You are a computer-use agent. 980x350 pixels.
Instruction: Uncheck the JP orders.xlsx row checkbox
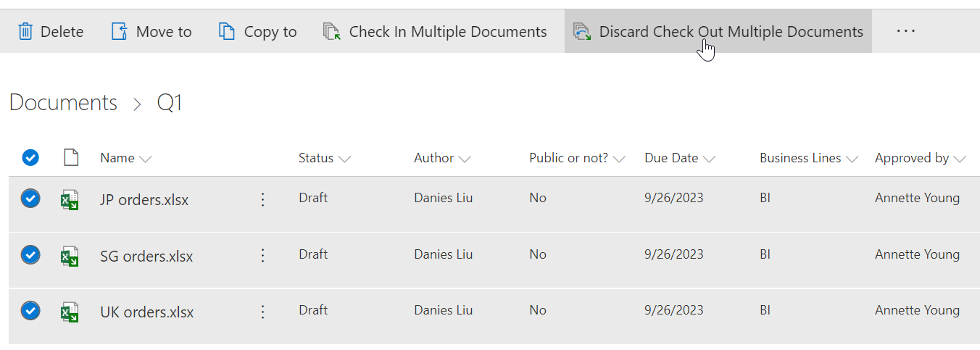pos(30,199)
